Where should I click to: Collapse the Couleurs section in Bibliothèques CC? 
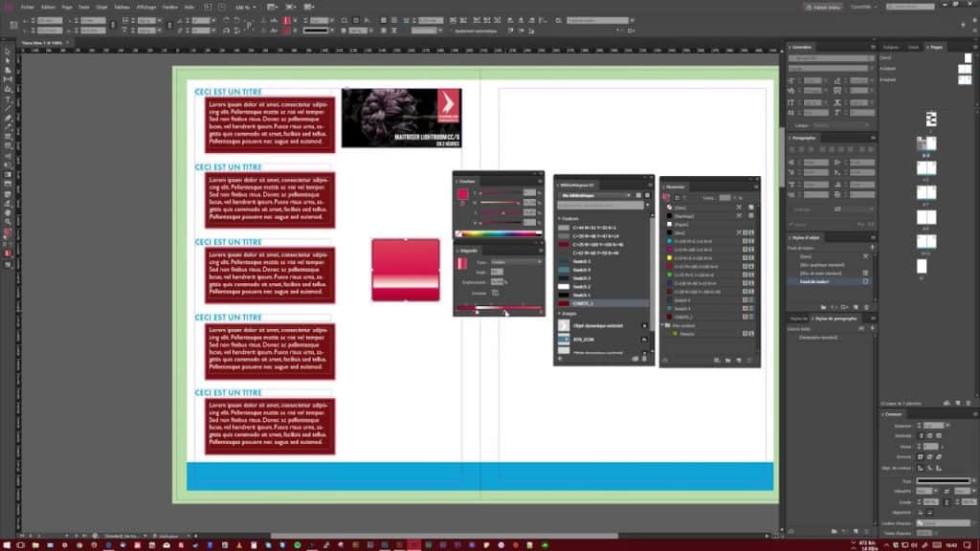click(560, 218)
